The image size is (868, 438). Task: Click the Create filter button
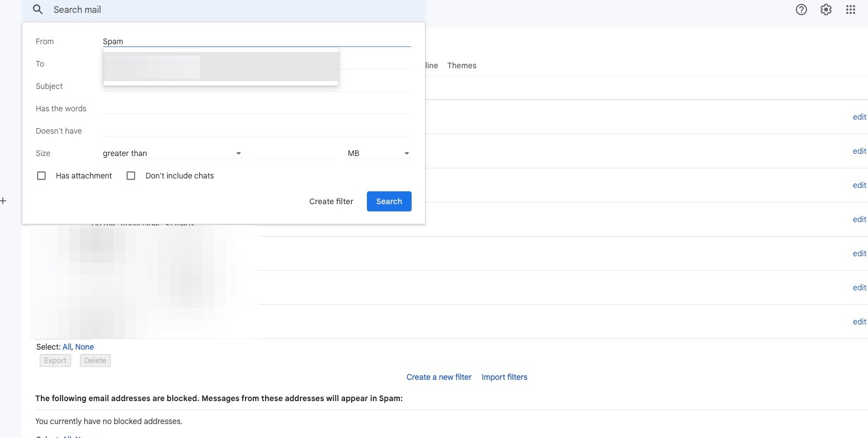pos(331,201)
